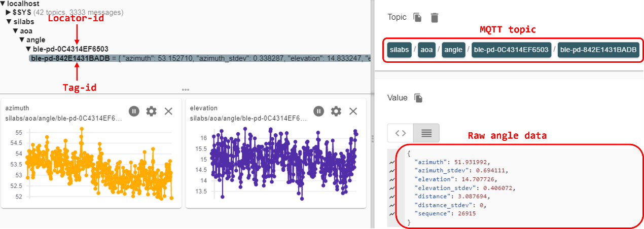
Task: Open azimuth chart settings gear
Action: click(x=151, y=111)
